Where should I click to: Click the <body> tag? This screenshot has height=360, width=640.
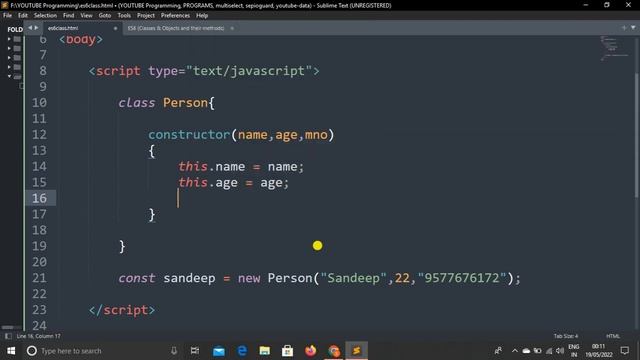pyautogui.click(x=81, y=39)
